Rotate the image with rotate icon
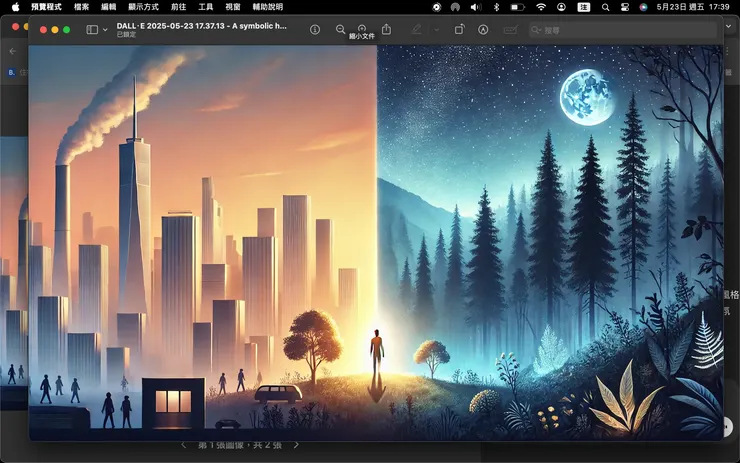The width and height of the screenshot is (740, 463). 459,30
